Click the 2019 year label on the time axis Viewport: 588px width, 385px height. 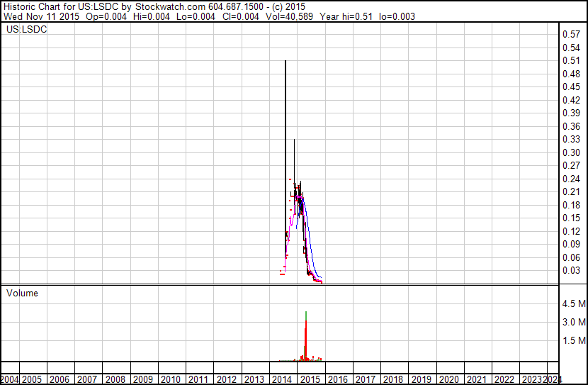click(x=421, y=379)
